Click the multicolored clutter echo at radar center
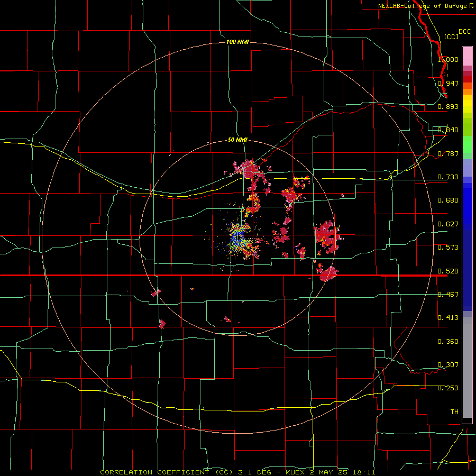Image resolution: width=476 pixels, height=476 pixels. [x=240, y=240]
